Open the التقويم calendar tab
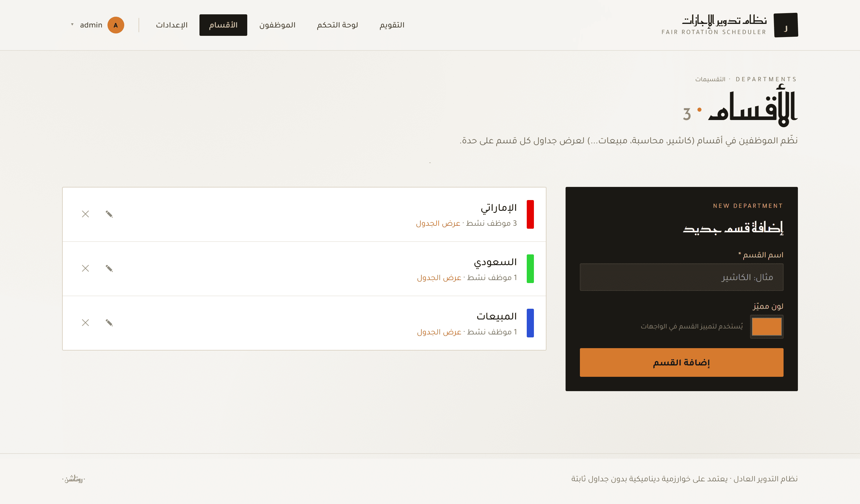 [x=392, y=25]
